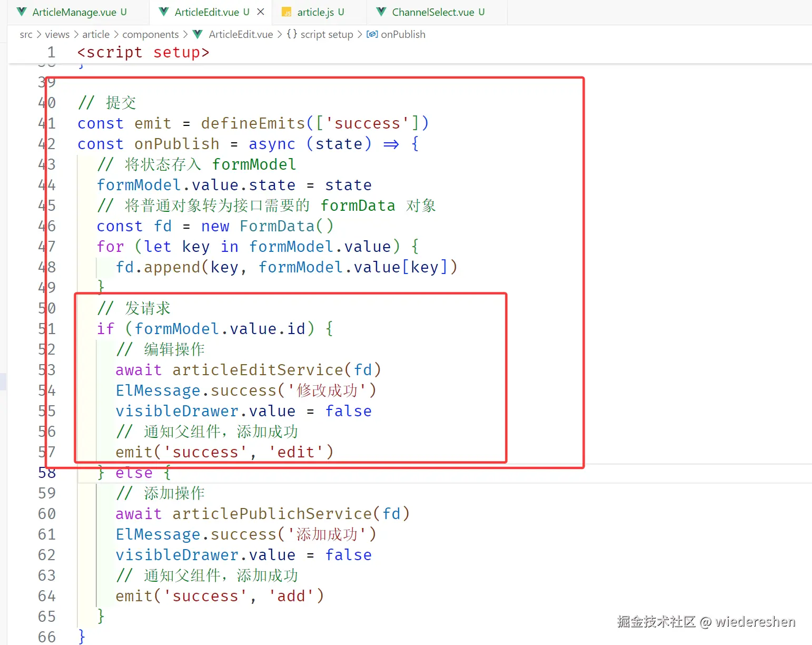Click the '// 提交' comment on line 40
Screen dimensions: 812x645
[107, 103]
